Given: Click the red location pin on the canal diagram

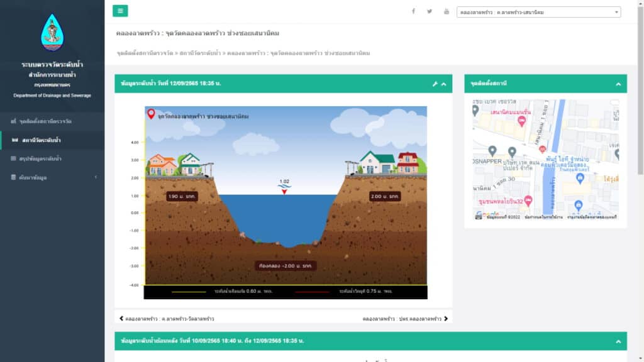Looking at the screenshot, I should coord(151,114).
